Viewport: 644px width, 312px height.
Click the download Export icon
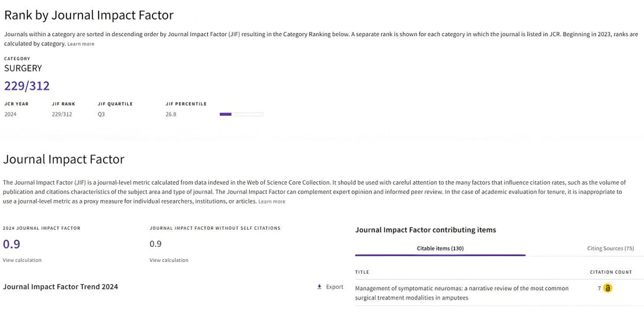tap(320, 287)
